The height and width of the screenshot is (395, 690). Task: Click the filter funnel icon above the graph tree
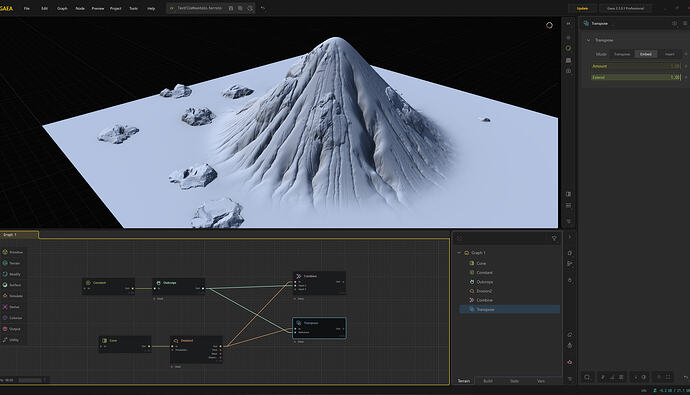click(x=554, y=238)
